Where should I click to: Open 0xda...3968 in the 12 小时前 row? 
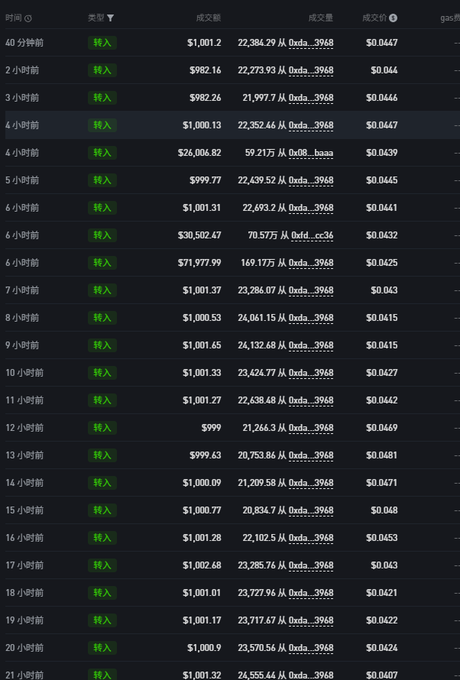tap(311, 428)
